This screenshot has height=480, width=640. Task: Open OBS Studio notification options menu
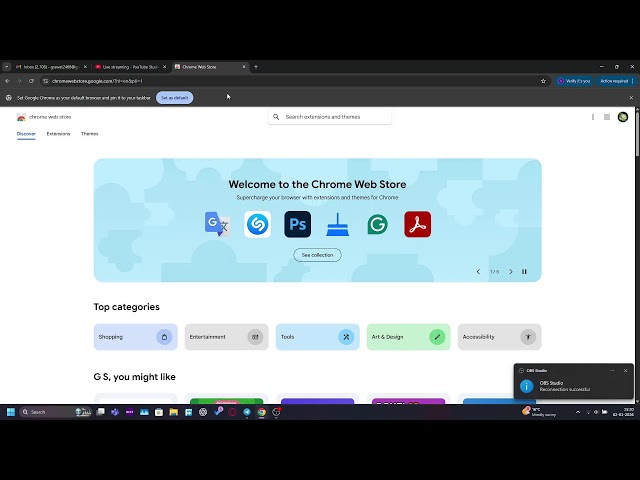[612, 371]
